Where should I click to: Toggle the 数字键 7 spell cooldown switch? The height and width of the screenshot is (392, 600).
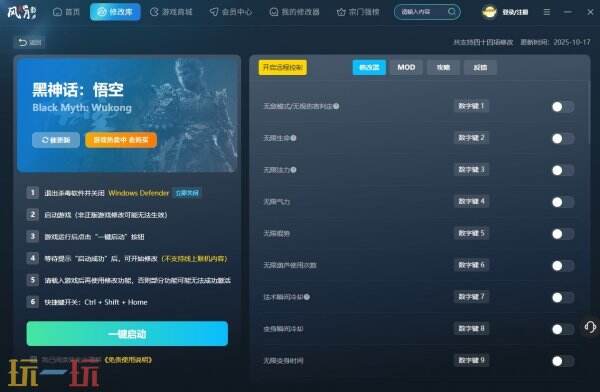(562, 297)
